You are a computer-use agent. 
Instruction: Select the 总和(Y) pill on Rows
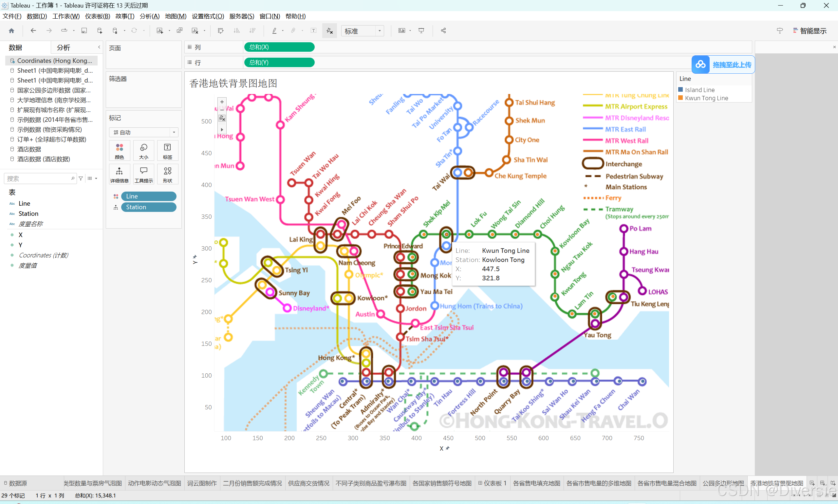click(x=279, y=62)
